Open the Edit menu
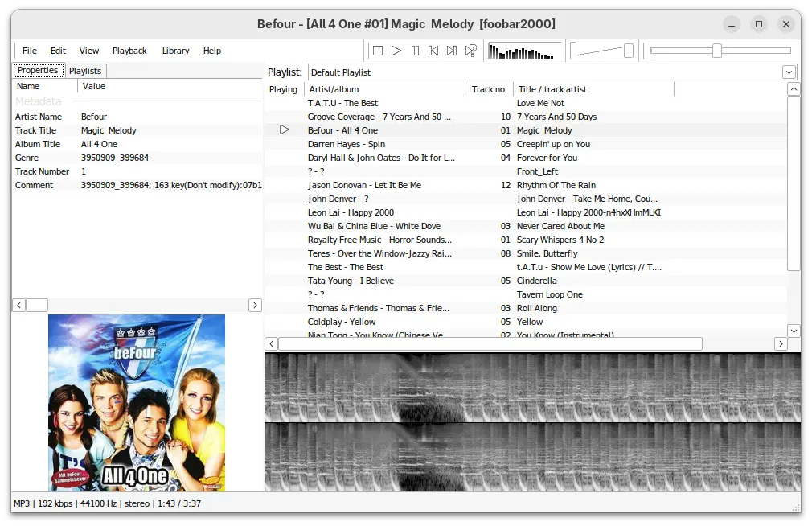Viewport: 812px width, 526px height. (x=58, y=51)
